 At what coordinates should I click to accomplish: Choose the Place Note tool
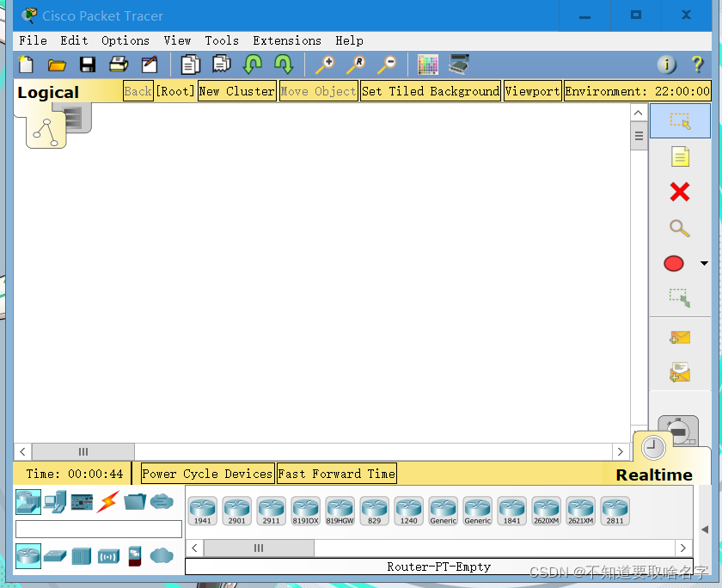pos(680,156)
